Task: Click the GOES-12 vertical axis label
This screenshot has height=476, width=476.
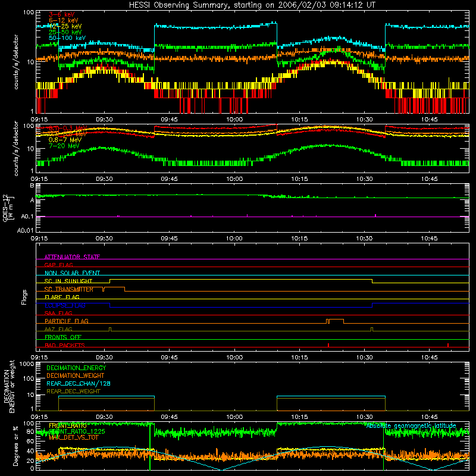Action: pos(8,208)
